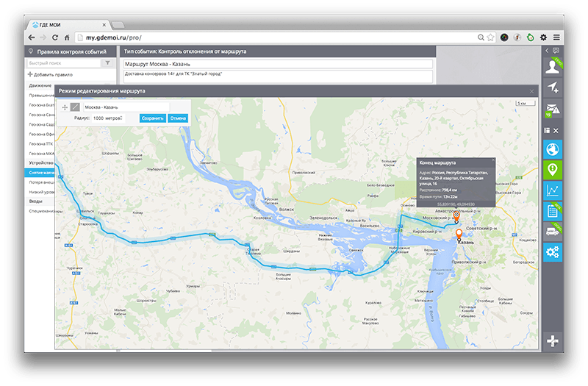Open the user profile icon in sidebar
This screenshot has height=386, width=588.
(553, 67)
